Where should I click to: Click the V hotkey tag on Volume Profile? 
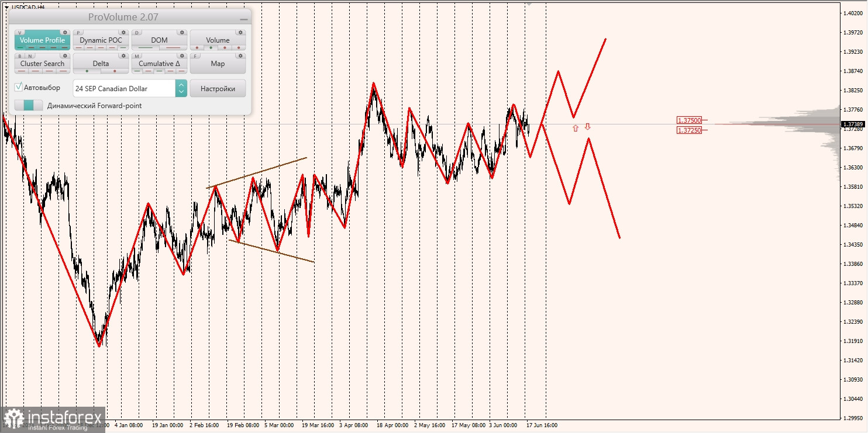click(20, 33)
